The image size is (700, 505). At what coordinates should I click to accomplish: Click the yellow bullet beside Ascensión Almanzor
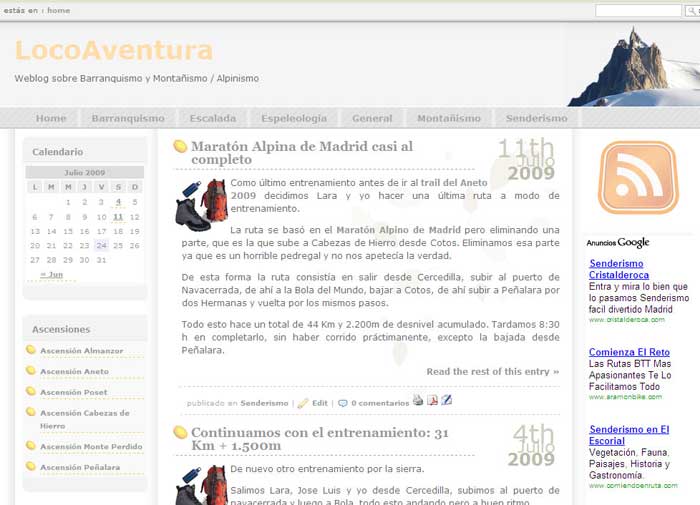coord(31,350)
